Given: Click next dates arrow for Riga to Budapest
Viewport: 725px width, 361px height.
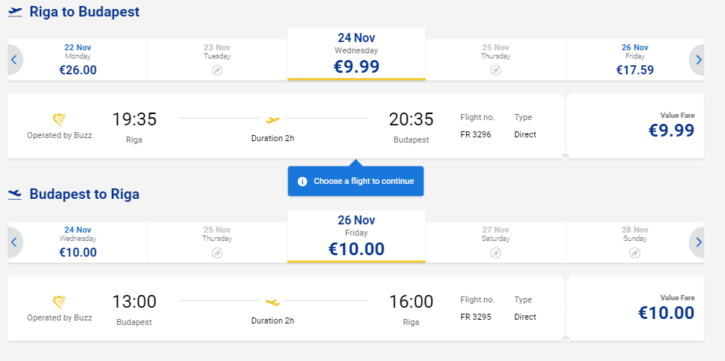Looking at the screenshot, I should point(697,60).
